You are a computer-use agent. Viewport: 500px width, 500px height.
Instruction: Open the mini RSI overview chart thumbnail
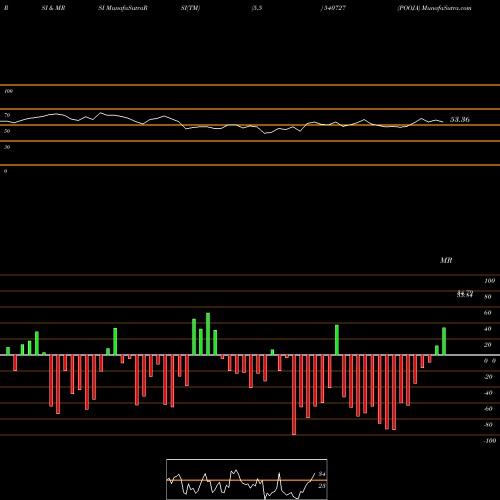point(247,479)
